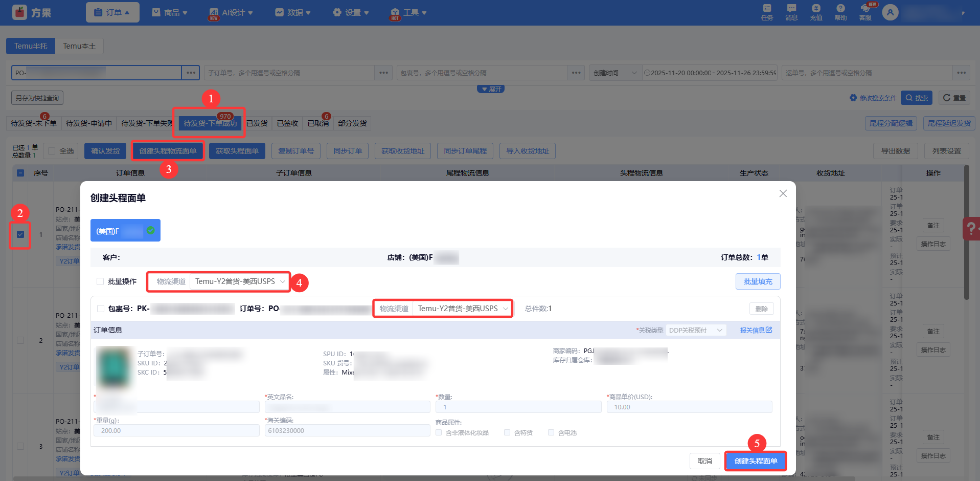Screen dimensions: 980x481
Task: Check the 含非液体化妆品 checkbox
Action: pos(439,432)
